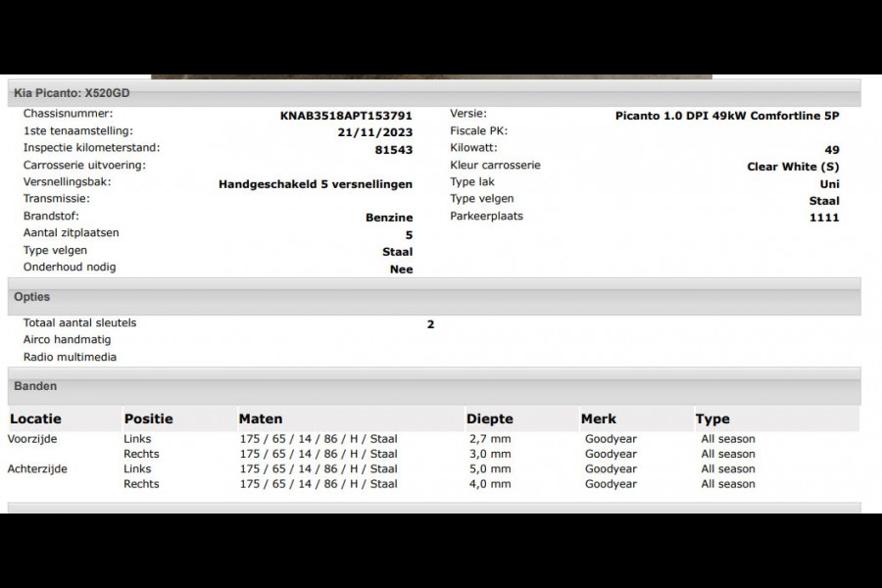Select parking spot value 1111
The height and width of the screenshot is (588, 882).
click(824, 218)
